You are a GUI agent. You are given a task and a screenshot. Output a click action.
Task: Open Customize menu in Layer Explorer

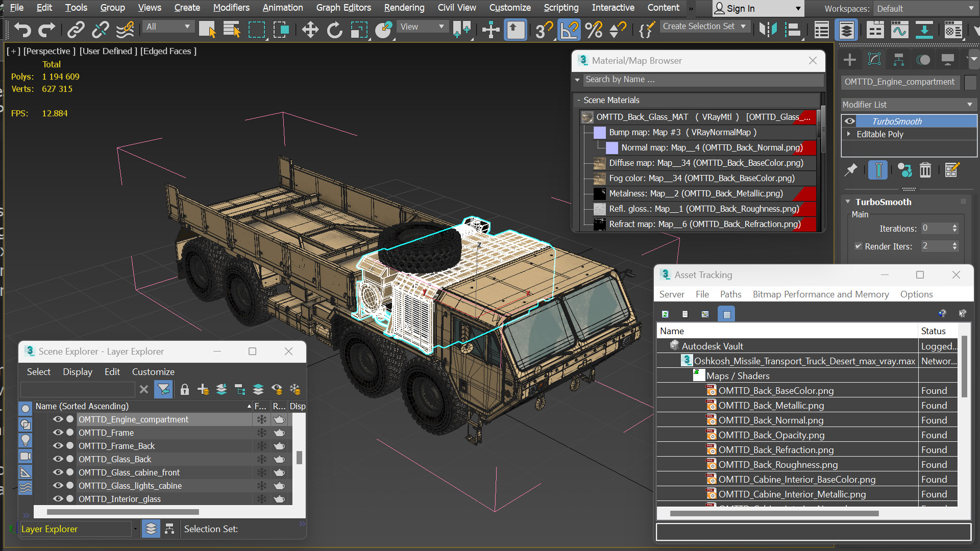point(153,372)
